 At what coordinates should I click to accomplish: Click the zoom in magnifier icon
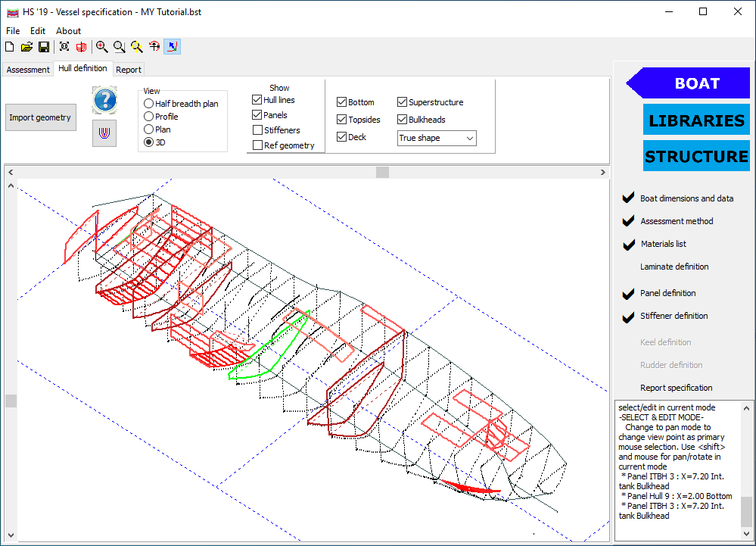coord(101,47)
